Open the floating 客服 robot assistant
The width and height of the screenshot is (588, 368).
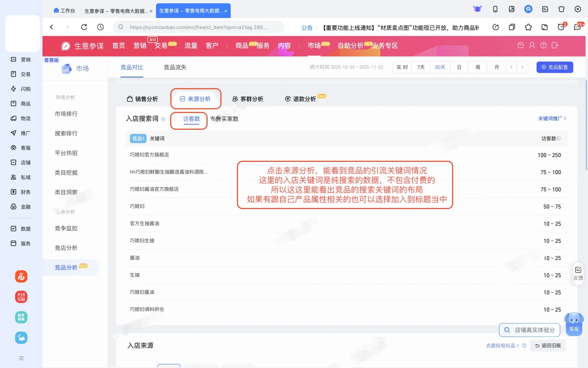point(574,324)
